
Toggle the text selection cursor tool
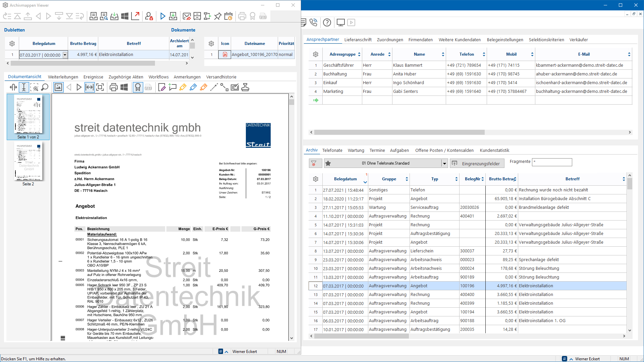pyautogui.click(x=24, y=87)
